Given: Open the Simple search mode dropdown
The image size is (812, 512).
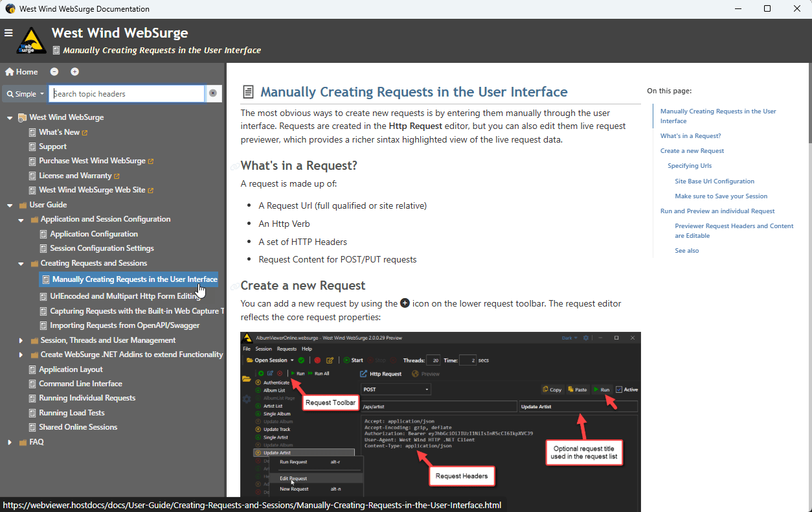Looking at the screenshot, I should pos(25,94).
